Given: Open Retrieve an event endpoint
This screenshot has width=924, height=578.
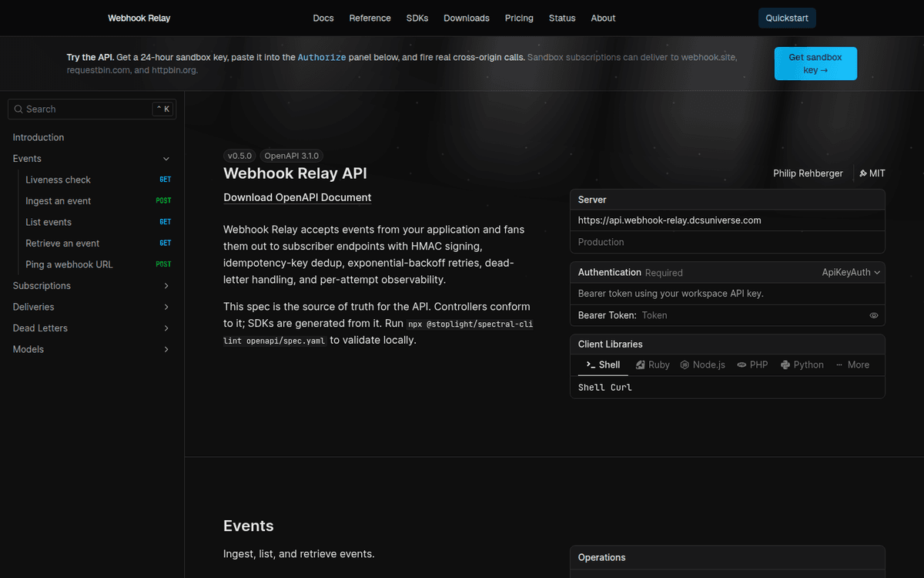Looking at the screenshot, I should (x=98, y=244).
